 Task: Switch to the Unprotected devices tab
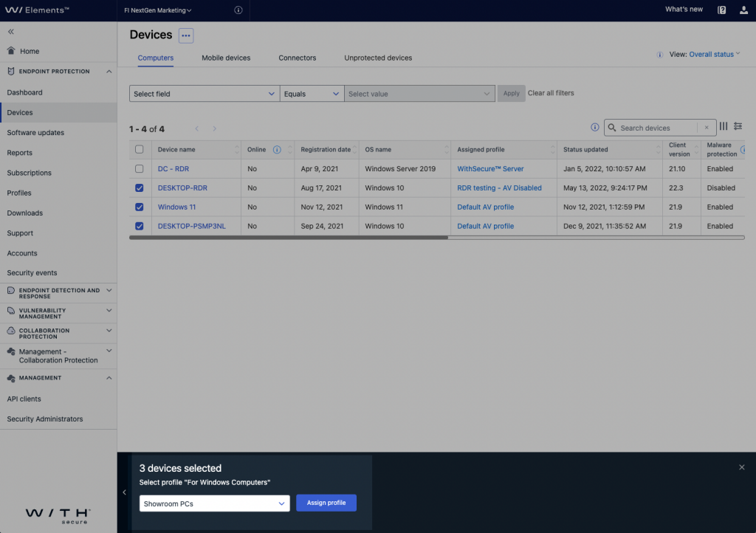pyautogui.click(x=378, y=58)
